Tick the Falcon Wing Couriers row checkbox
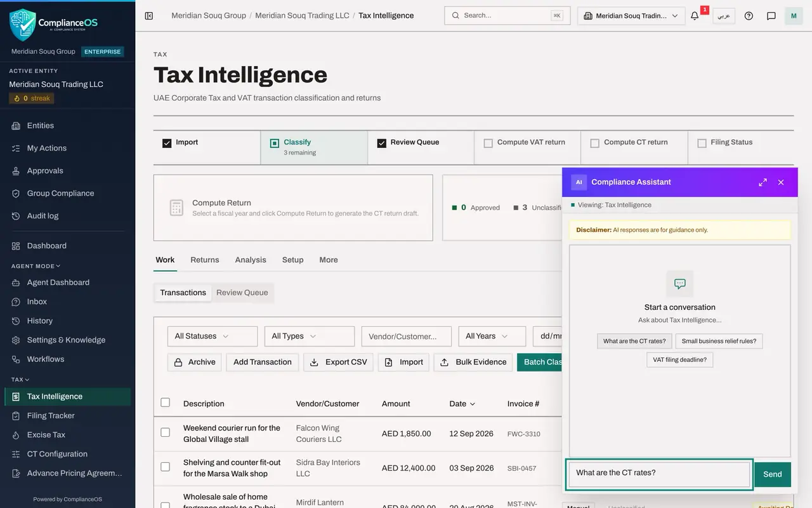This screenshot has width=812, height=508. tap(166, 432)
